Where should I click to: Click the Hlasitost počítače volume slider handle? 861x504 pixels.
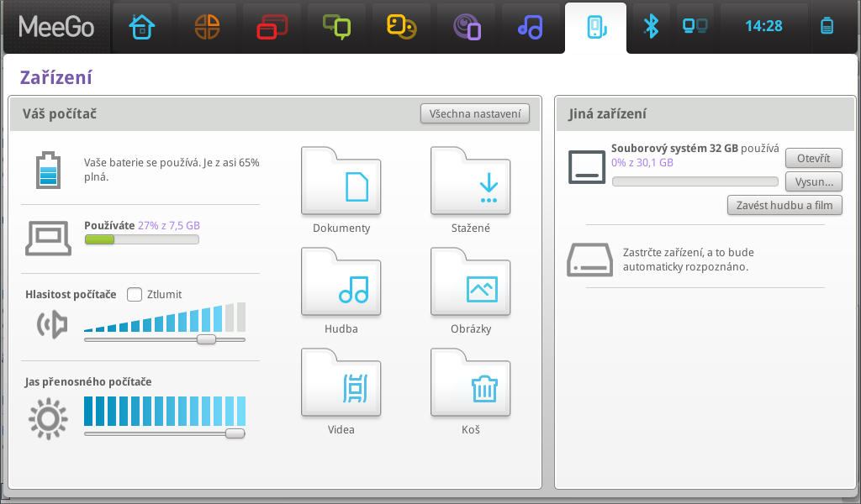coord(206,339)
